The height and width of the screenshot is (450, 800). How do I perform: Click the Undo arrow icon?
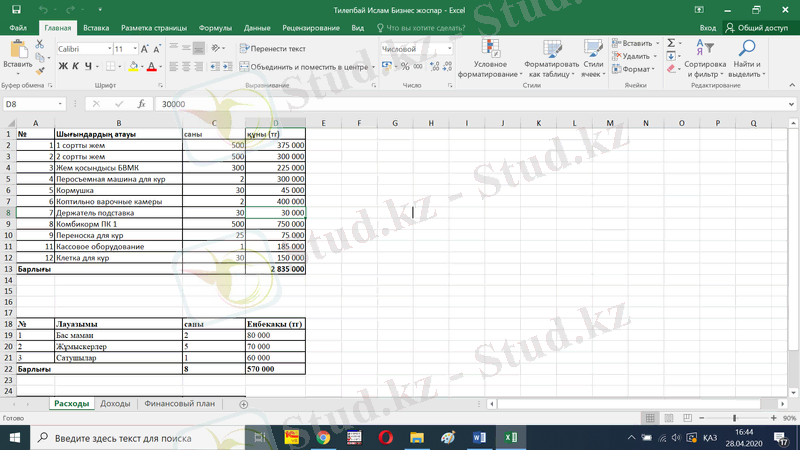[x=43, y=10]
